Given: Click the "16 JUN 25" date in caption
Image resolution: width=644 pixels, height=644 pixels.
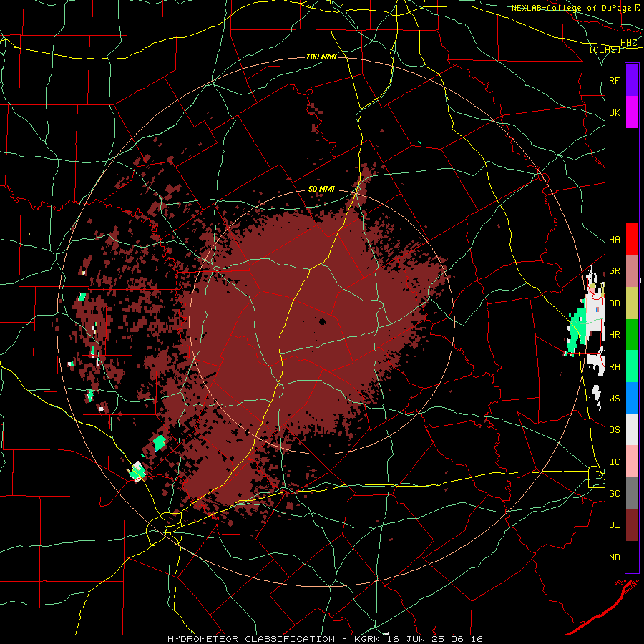Looking at the screenshot, I should (417, 639).
